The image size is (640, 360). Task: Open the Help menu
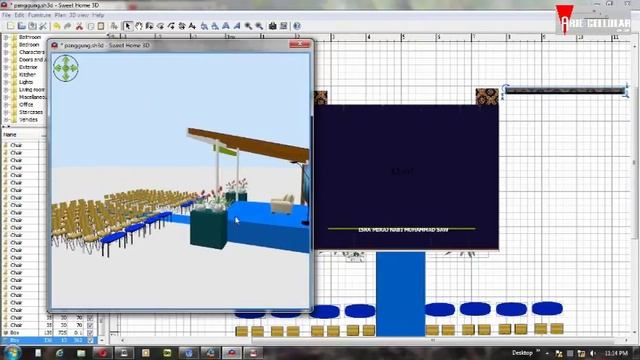pyautogui.click(x=98, y=15)
